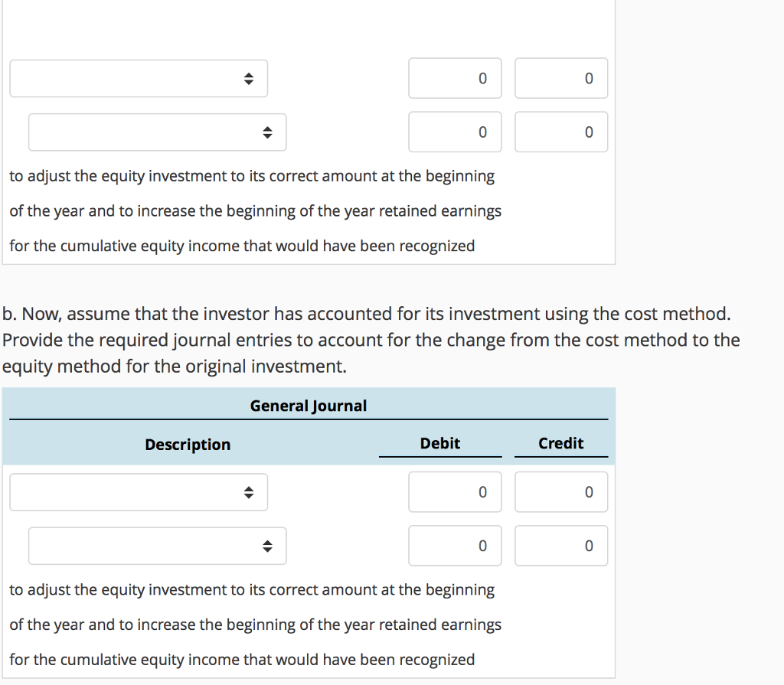Click second-row credit field in upper journal
The height and width of the screenshot is (685, 784).
[x=561, y=132]
